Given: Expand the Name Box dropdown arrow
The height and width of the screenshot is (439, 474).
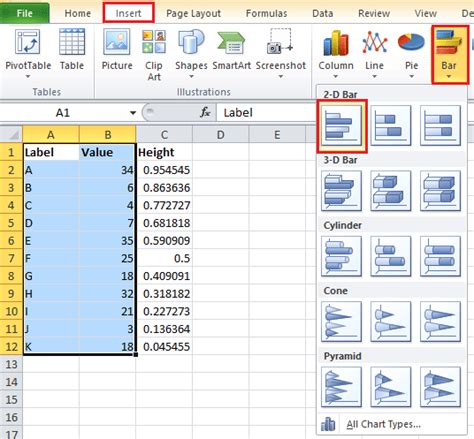Looking at the screenshot, I should point(133,113).
